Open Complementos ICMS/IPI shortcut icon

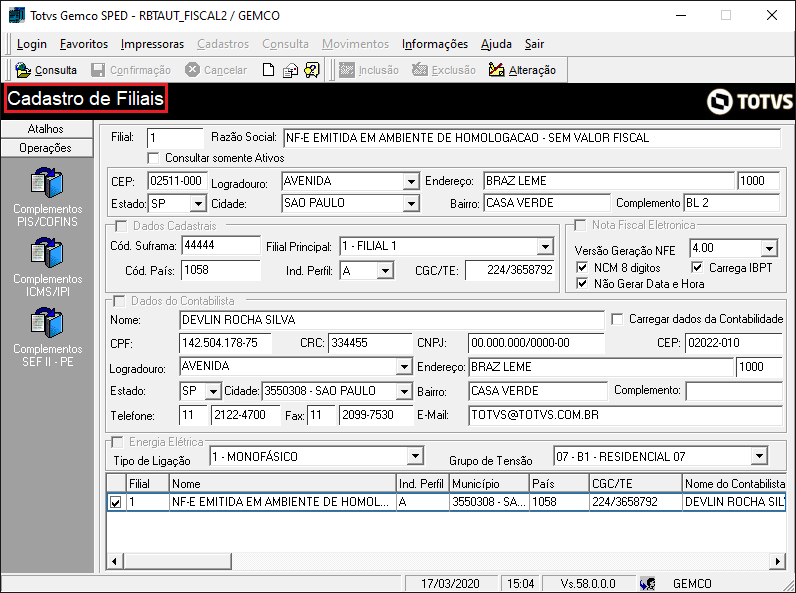47,252
